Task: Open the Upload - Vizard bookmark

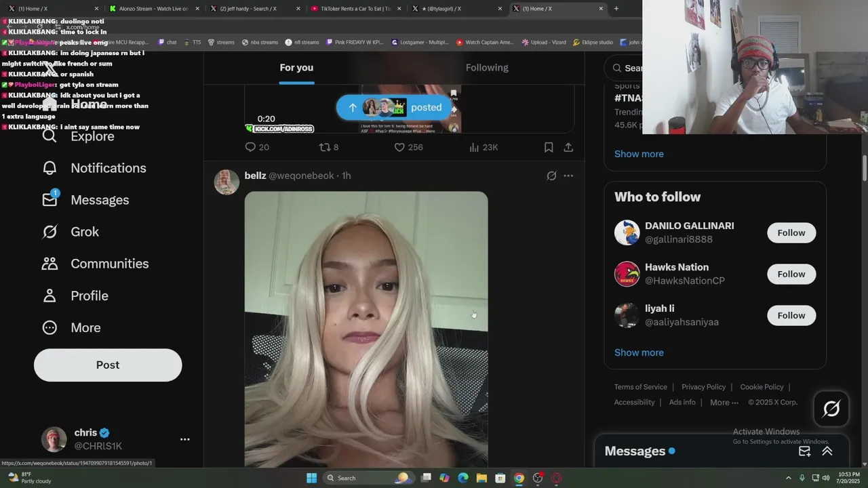Action: pyautogui.click(x=544, y=42)
